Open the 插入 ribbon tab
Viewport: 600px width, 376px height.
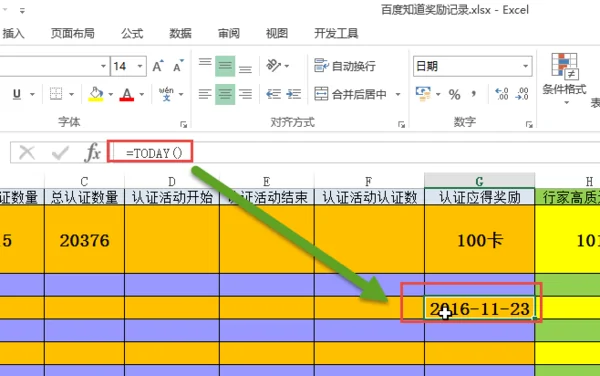click(13, 34)
